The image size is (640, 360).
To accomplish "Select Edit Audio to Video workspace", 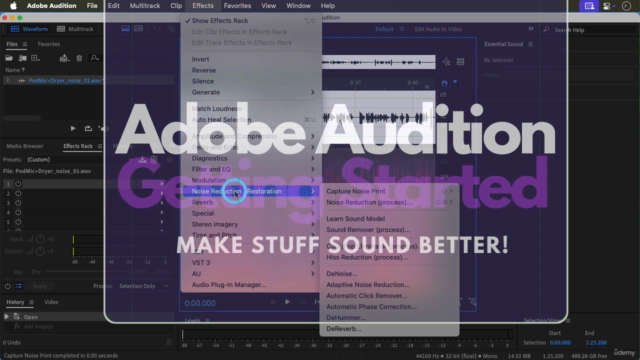I will tap(438, 29).
